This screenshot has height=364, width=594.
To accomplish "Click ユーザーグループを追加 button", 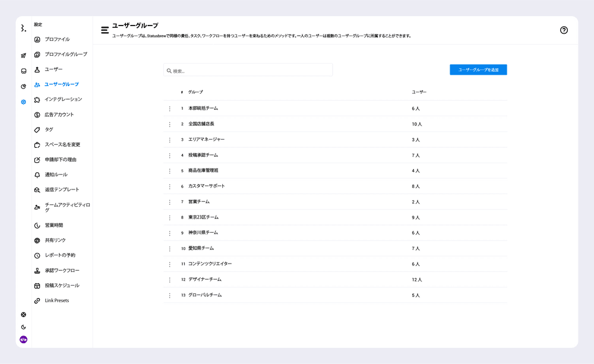I will pyautogui.click(x=478, y=70).
